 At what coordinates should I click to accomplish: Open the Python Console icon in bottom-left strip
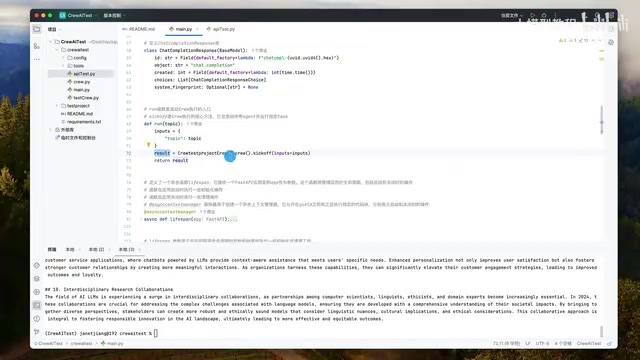pyautogui.click(x=37, y=265)
